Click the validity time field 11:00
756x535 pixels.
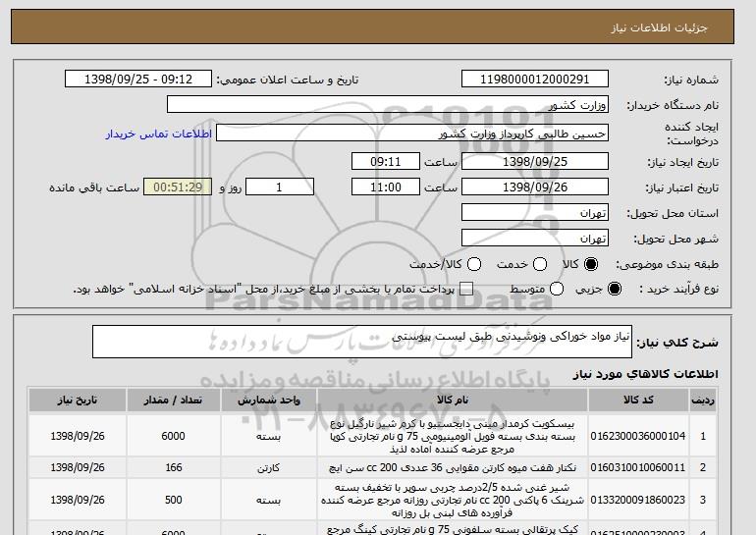[x=386, y=187]
